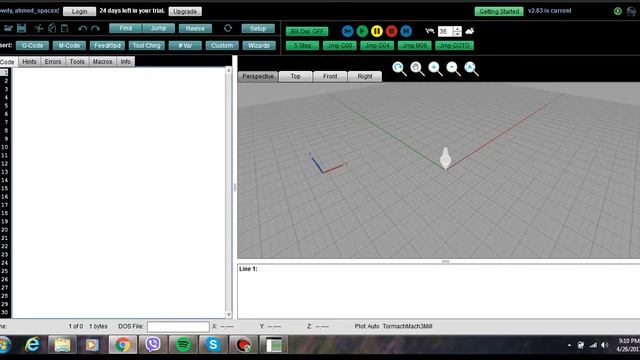Click the simulation speed field showing 35

click(x=445, y=31)
